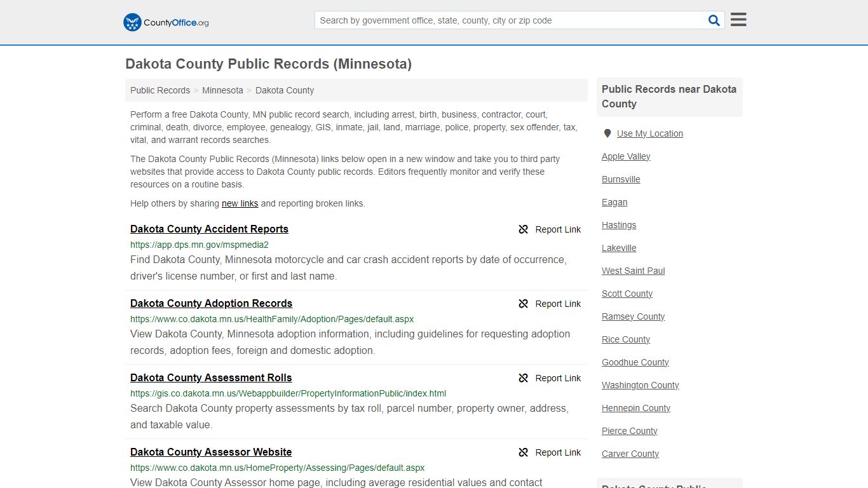Report Link for Assessment Rolls
This screenshot has height=488, width=868.
click(558, 378)
